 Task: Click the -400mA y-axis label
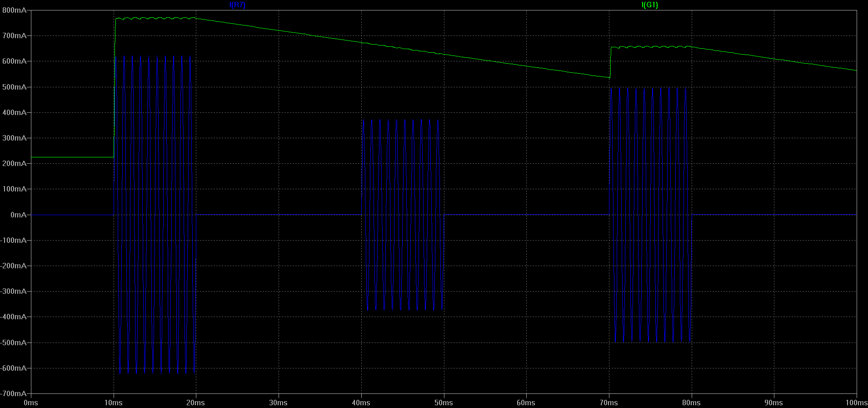pos(14,317)
